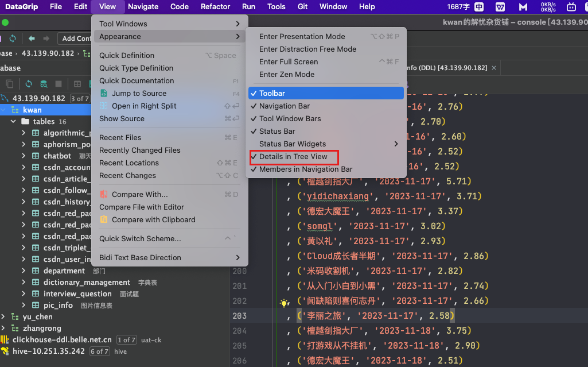Click the Chinese input method icon in menu bar
Image resolution: width=588 pixels, height=367 pixels.
point(479,7)
